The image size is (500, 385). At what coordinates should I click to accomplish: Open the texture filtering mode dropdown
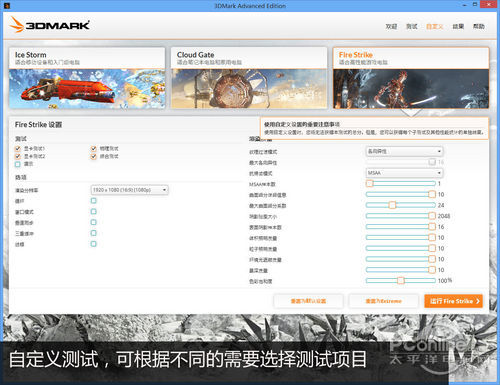(x=404, y=151)
